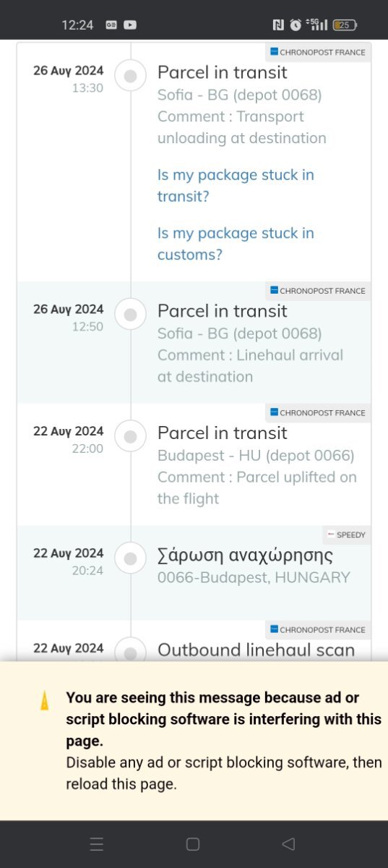Tap the "Outbound linehaul scan" event title

click(256, 650)
